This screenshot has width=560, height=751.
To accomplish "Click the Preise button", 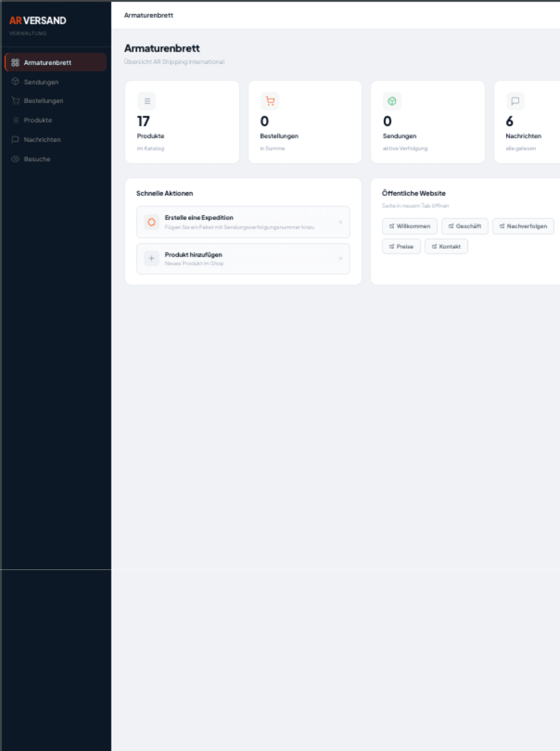I will tap(401, 246).
